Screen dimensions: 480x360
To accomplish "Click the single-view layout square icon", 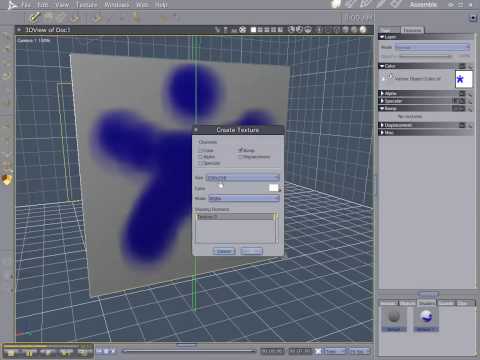I will [x=253, y=30].
